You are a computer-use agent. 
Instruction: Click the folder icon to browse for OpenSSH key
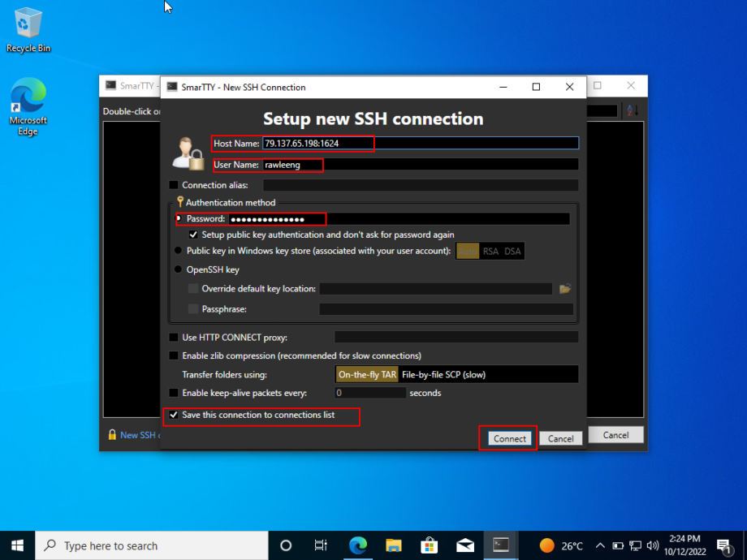pyautogui.click(x=565, y=288)
